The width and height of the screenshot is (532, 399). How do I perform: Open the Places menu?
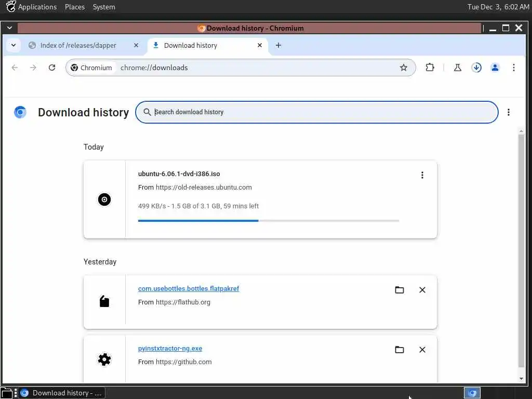click(75, 7)
